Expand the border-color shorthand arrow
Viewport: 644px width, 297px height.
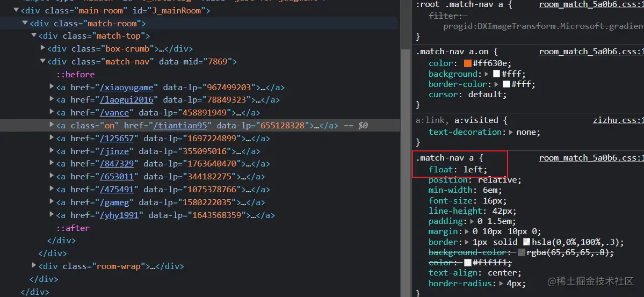point(497,84)
